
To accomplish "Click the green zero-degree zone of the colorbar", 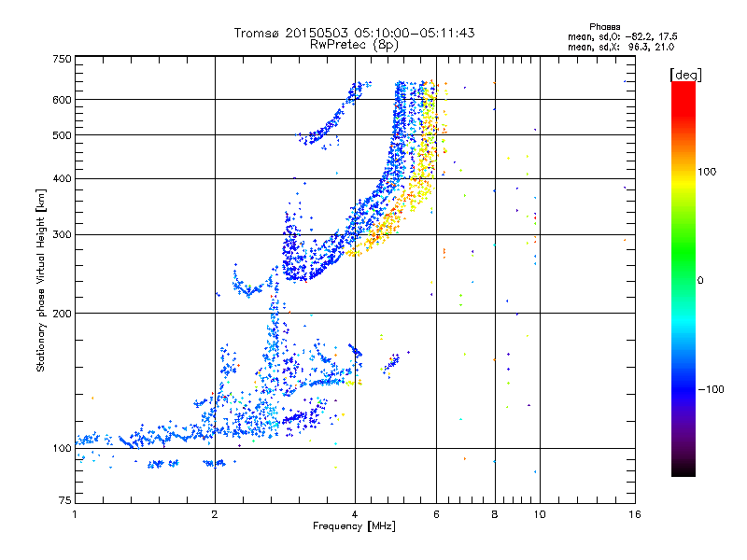I will click(684, 280).
